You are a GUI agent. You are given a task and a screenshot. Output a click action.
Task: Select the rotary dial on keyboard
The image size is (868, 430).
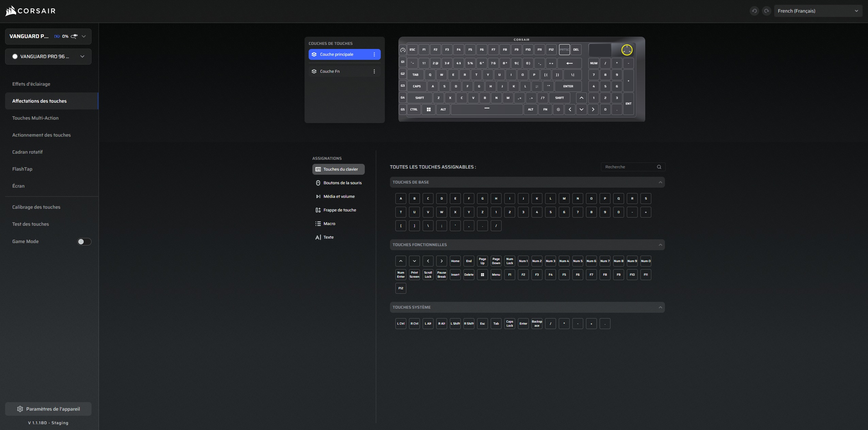pos(626,50)
